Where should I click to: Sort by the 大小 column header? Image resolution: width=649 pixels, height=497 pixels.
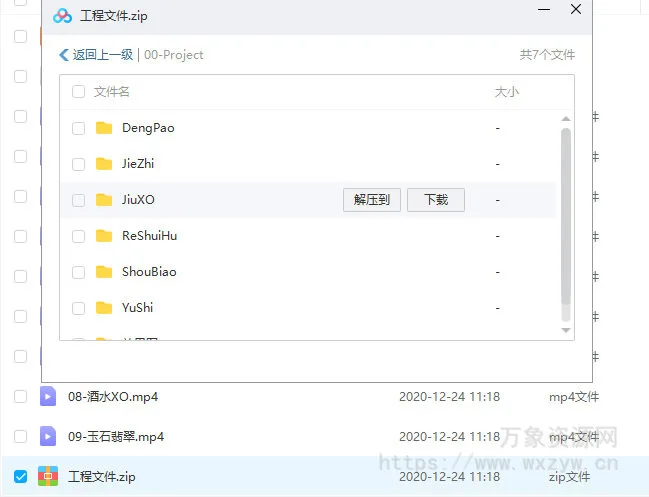(x=507, y=92)
